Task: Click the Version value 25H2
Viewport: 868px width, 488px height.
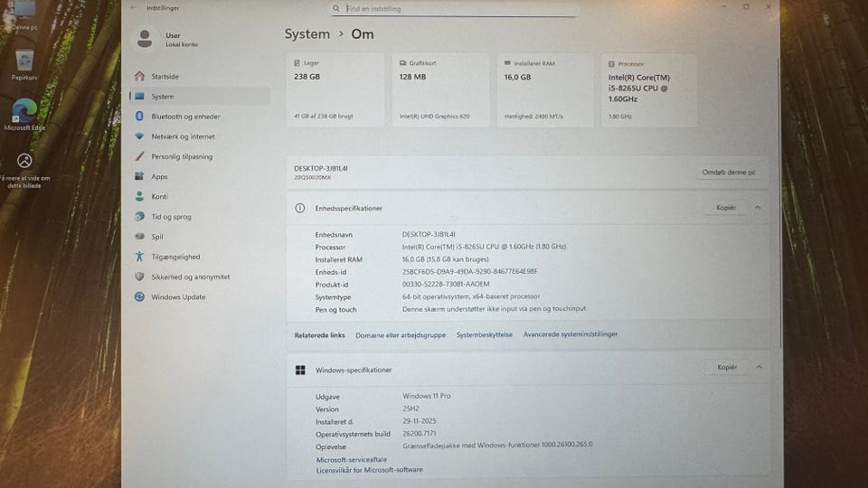Action: [410, 408]
